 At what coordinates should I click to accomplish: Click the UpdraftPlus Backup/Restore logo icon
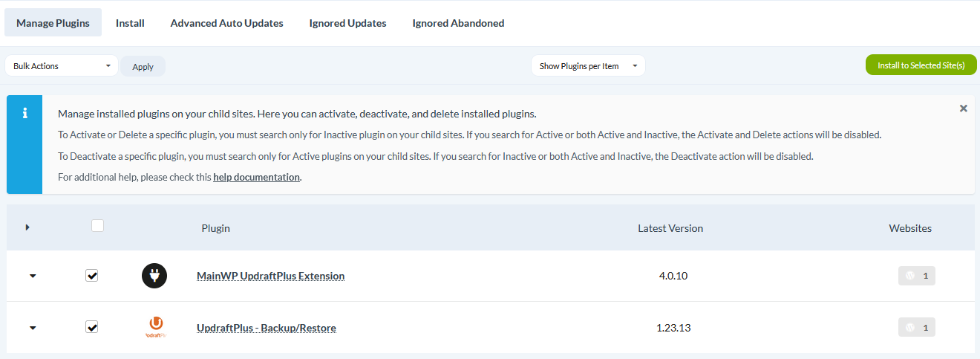[154, 327]
